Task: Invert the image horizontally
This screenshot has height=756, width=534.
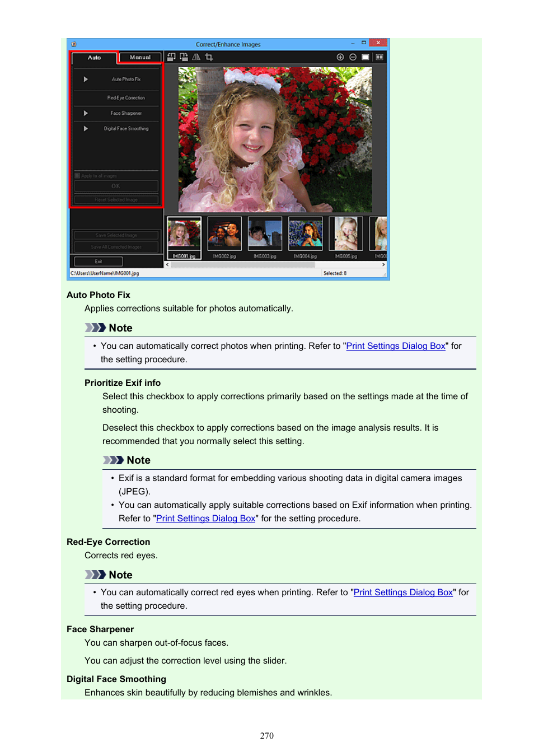Action: point(196,57)
